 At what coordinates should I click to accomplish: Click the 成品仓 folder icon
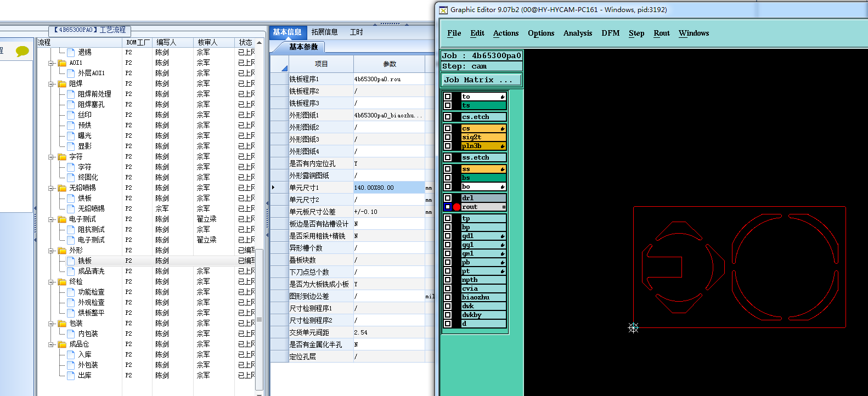[62, 344]
